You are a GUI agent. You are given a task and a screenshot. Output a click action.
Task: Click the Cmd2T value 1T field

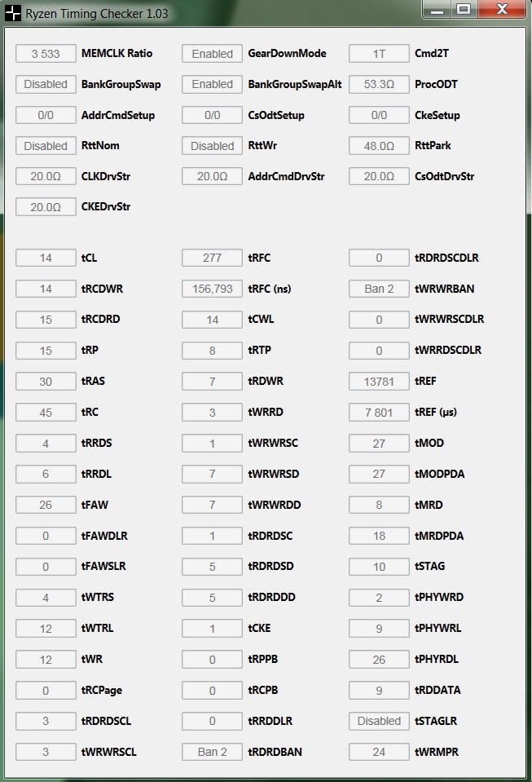pos(379,54)
